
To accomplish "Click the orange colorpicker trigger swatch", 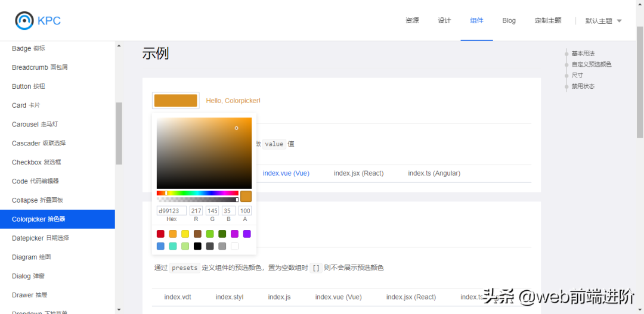I will pyautogui.click(x=175, y=101).
